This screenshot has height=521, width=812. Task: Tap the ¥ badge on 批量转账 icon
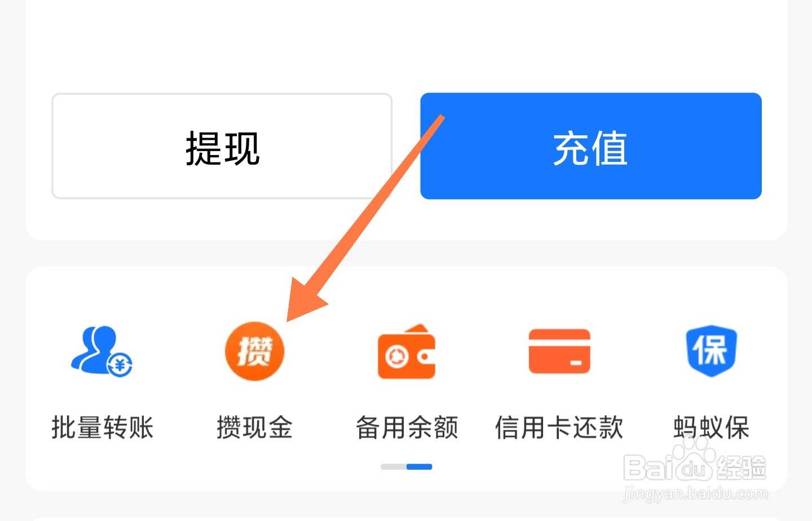(120, 364)
